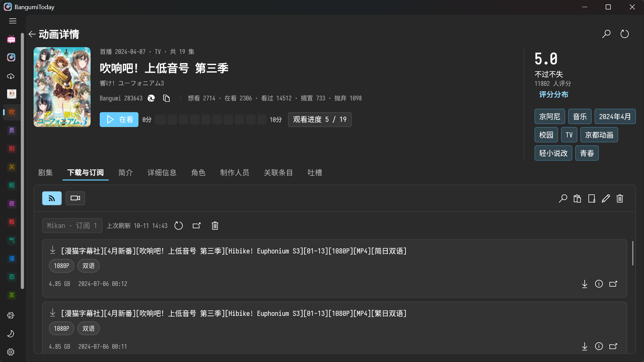Go back using the arrow beside 动画详情
644x362 pixels.
click(32, 34)
